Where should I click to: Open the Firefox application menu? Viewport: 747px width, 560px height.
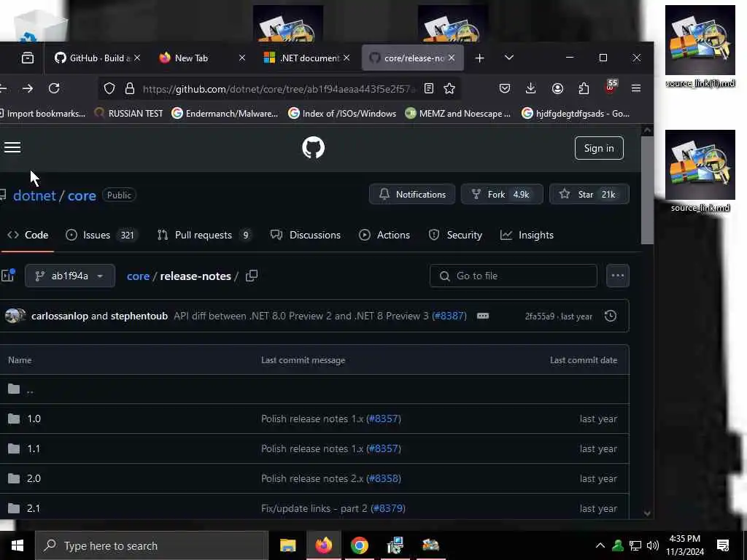tap(636, 88)
